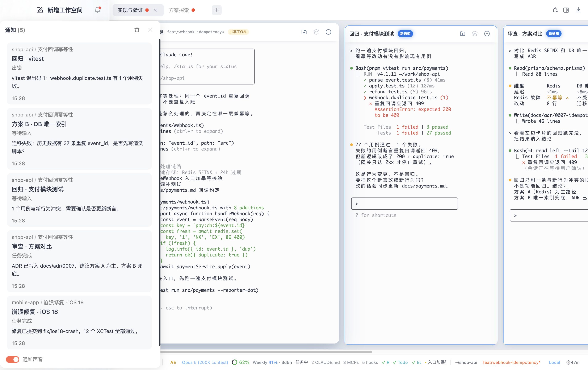The image size is (588, 370).
Task: Click the horizontal scrollbar at bottom
Action: (x=266, y=352)
